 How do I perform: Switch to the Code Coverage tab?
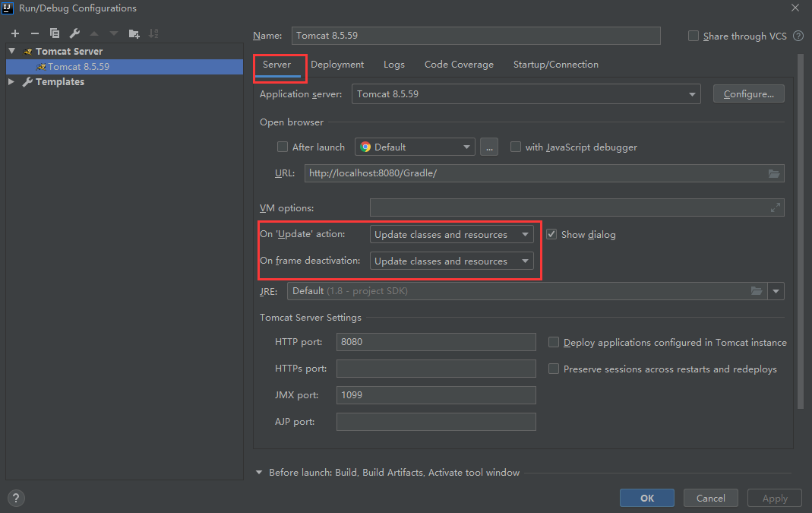tap(459, 65)
